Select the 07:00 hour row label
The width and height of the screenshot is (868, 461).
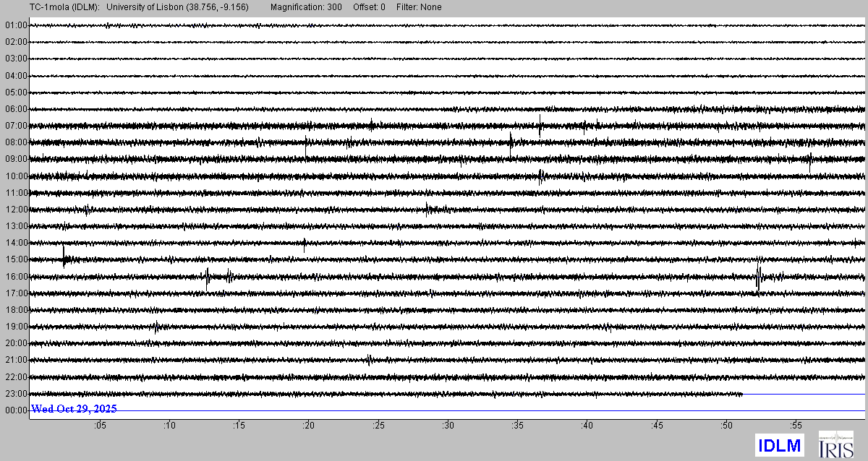pos(16,126)
